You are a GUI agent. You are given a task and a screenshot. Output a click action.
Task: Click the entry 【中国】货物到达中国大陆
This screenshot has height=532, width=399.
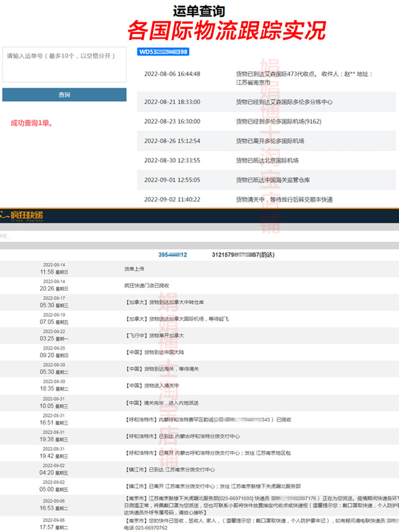coord(154,352)
